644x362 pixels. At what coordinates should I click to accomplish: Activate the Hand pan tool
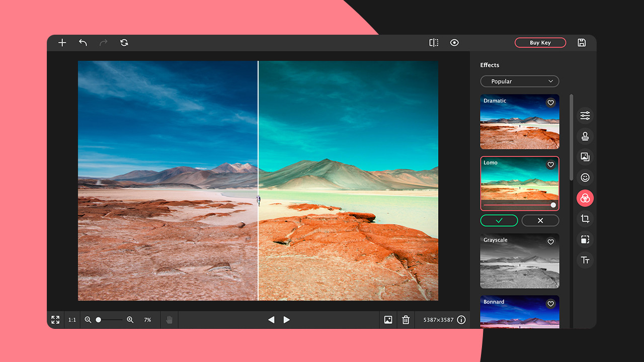(x=169, y=319)
